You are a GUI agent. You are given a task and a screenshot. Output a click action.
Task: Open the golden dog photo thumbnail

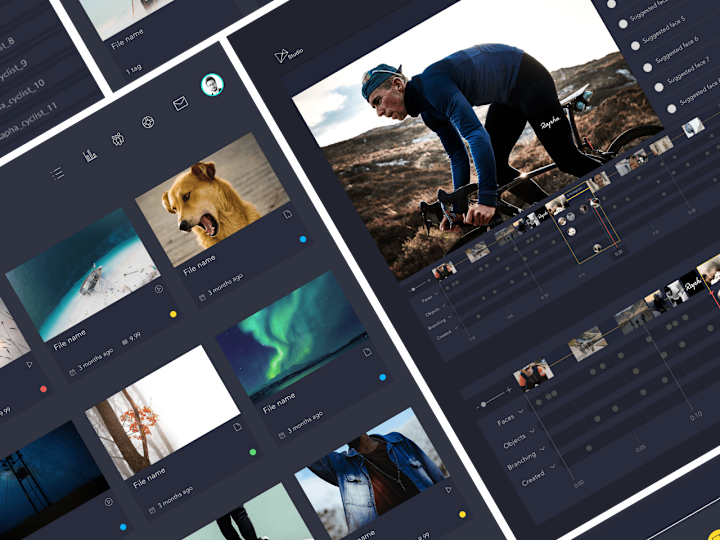point(213,199)
